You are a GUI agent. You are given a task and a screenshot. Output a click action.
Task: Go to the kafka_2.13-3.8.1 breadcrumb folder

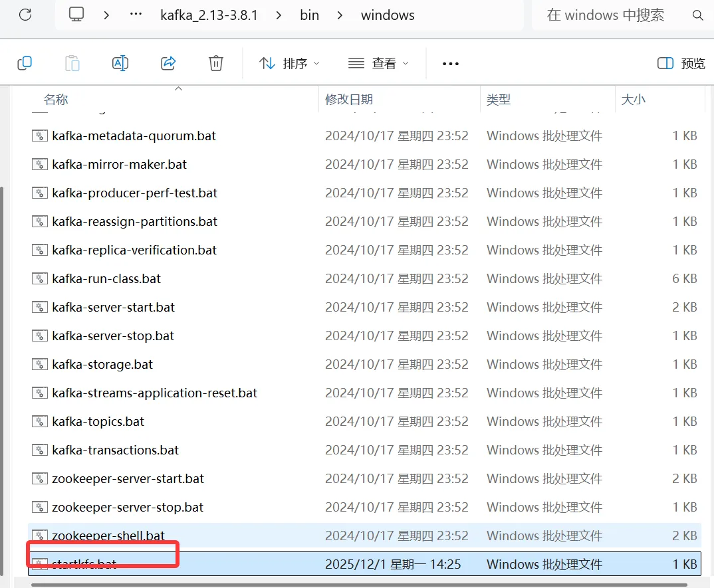point(209,15)
